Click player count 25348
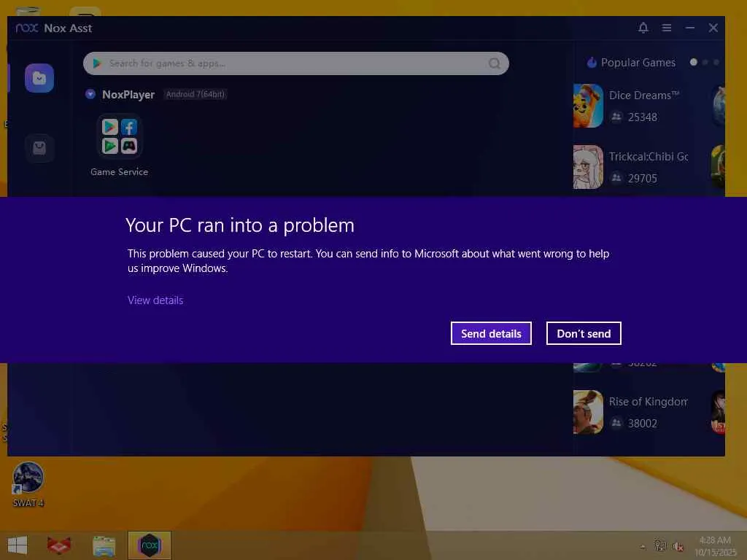The image size is (747, 560). click(x=642, y=117)
